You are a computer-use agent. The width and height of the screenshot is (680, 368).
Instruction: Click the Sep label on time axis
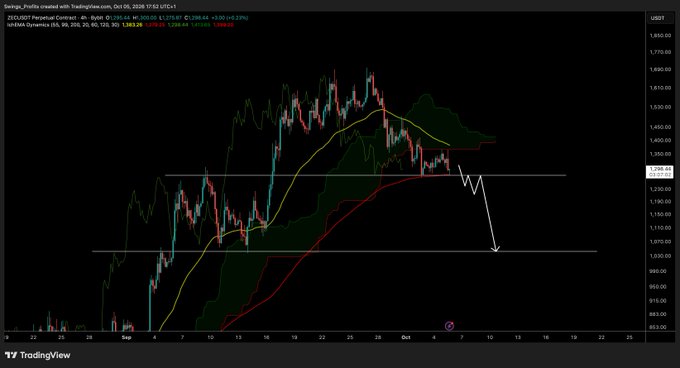pos(126,337)
